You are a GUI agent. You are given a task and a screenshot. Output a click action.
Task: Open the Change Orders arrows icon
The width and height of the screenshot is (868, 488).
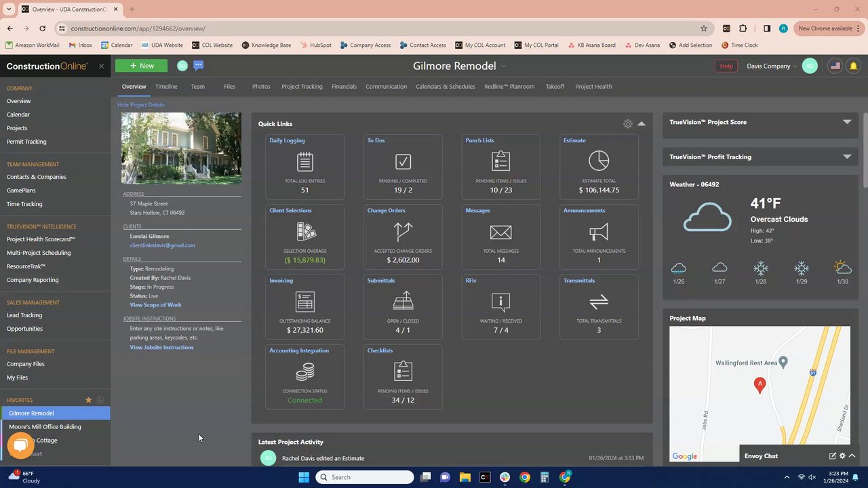pyautogui.click(x=403, y=232)
